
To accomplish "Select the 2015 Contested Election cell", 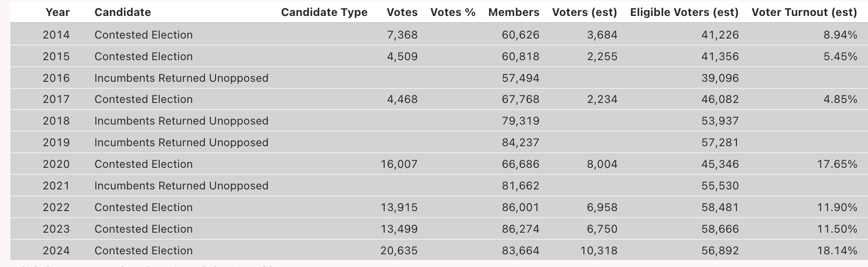I will pyautogui.click(x=143, y=56).
